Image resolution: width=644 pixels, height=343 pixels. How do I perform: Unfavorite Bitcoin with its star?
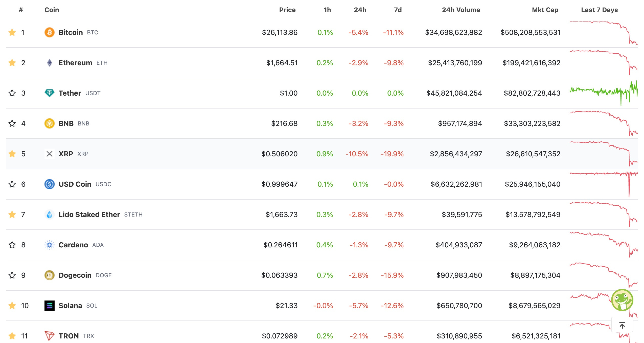point(12,32)
